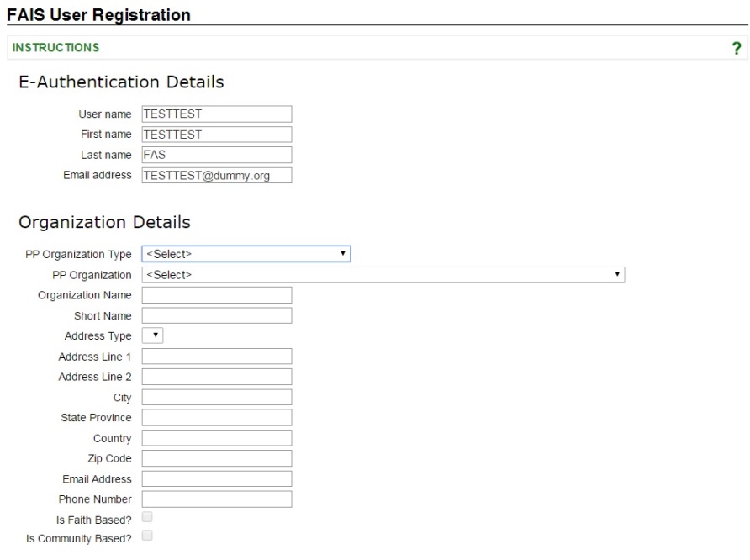Viewport: 750px width, 560px height.
Task: Select the City text field
Action: [x=216, y=397]
